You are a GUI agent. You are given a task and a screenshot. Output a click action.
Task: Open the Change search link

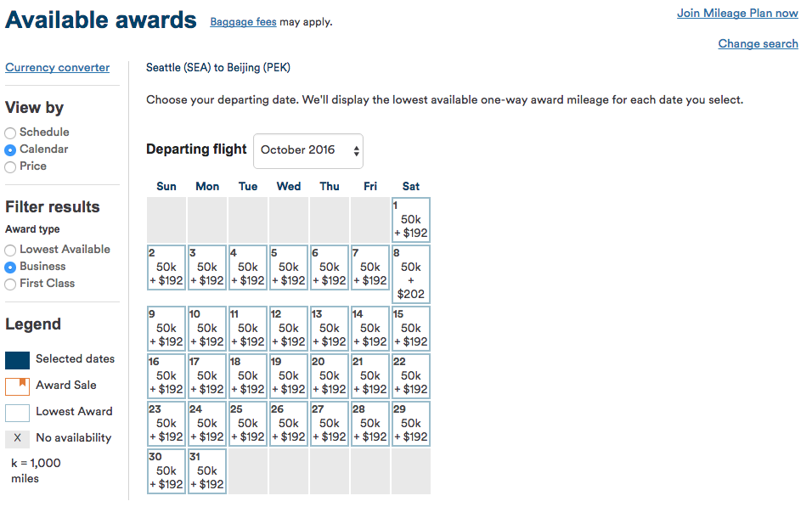[758, 43]
